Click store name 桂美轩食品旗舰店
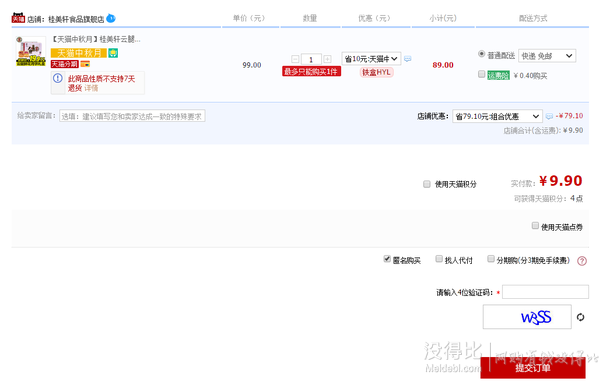The height and width of the screenshot is (392, 610). (x=76, y=19)
